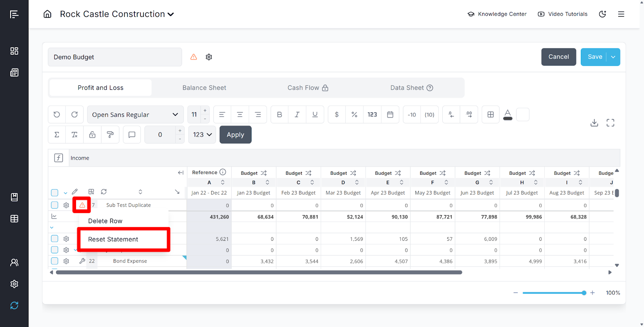Enter fullscreen view of the budget
Viewport: 644px width, 327px height.
point(610,122)
